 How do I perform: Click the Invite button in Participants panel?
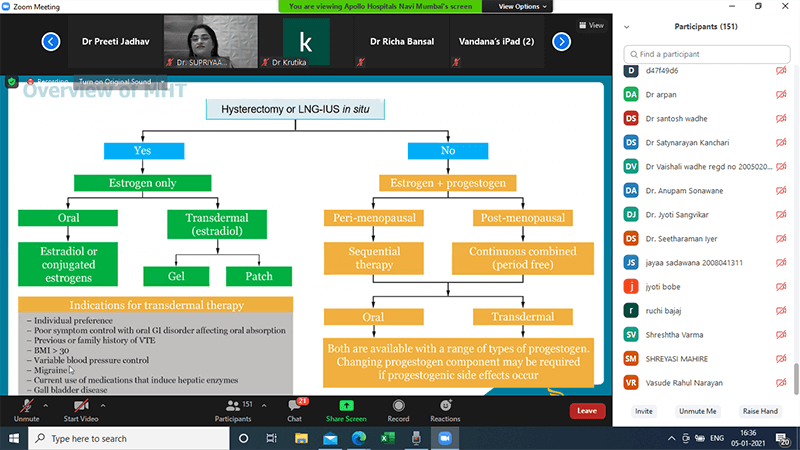point(643,411)
